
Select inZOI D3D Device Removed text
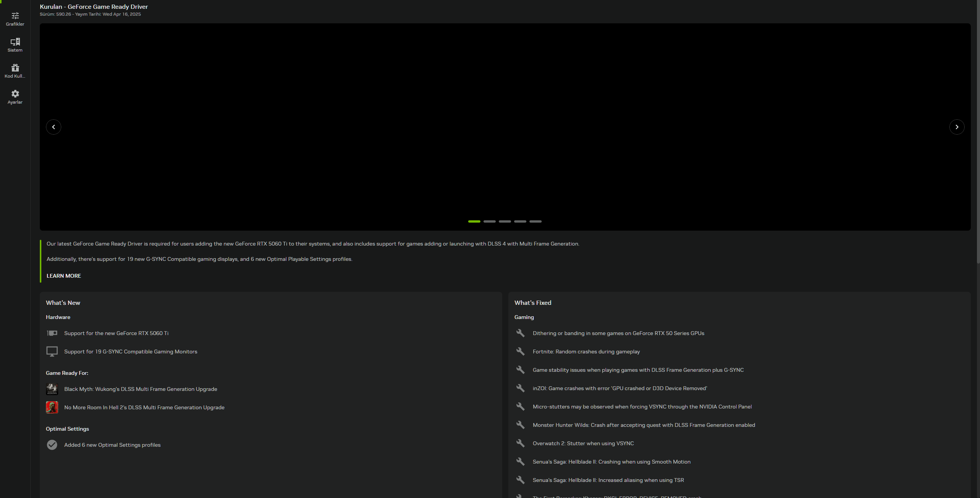pyautogui.click(x=620, y=388)
